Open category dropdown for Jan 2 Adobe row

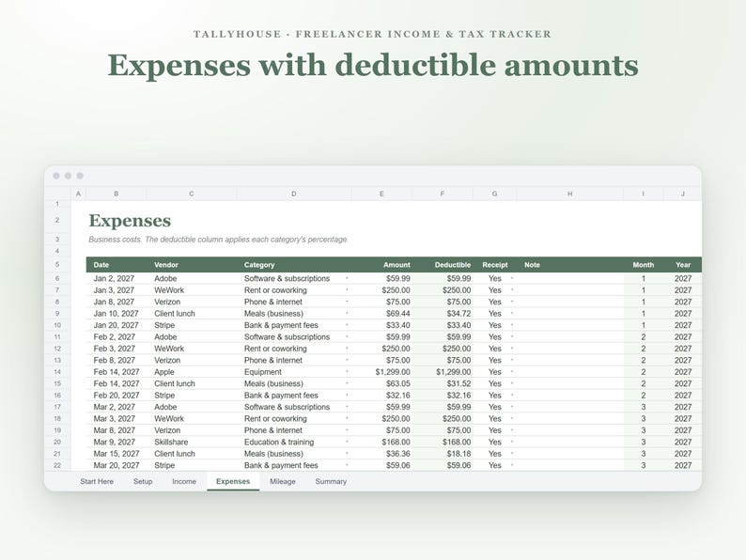pyautogui.click(x=347, y=278)
